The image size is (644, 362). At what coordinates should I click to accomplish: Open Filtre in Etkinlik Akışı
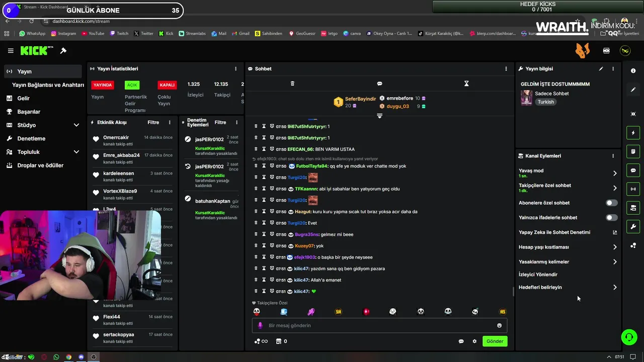tap(153, 123)
